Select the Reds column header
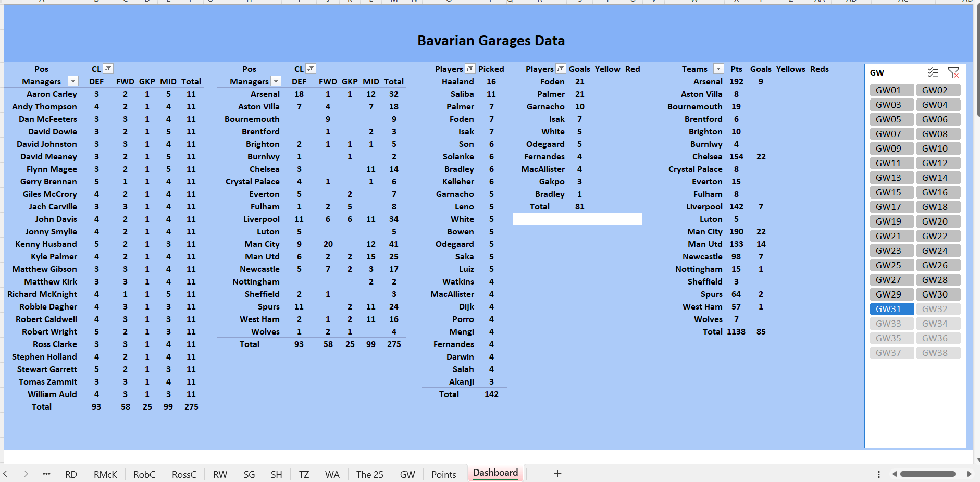The width and height of the screenshot is (980, 482). point(820,69)
